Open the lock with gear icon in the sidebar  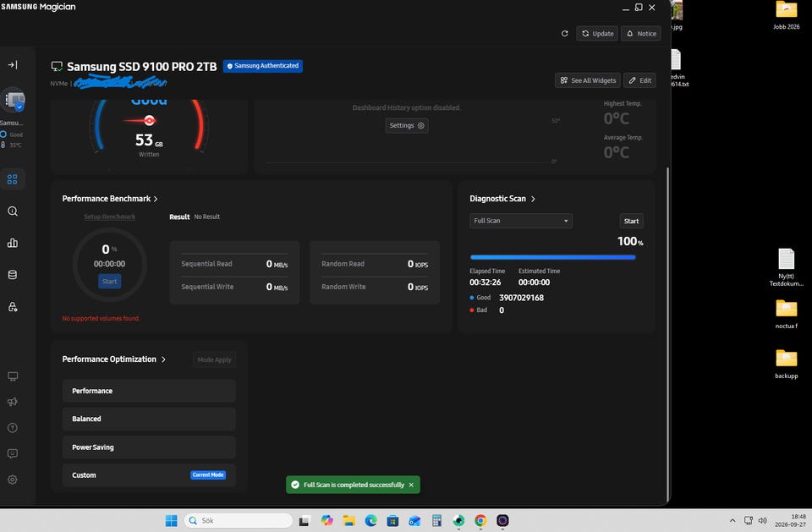point(13,307)
